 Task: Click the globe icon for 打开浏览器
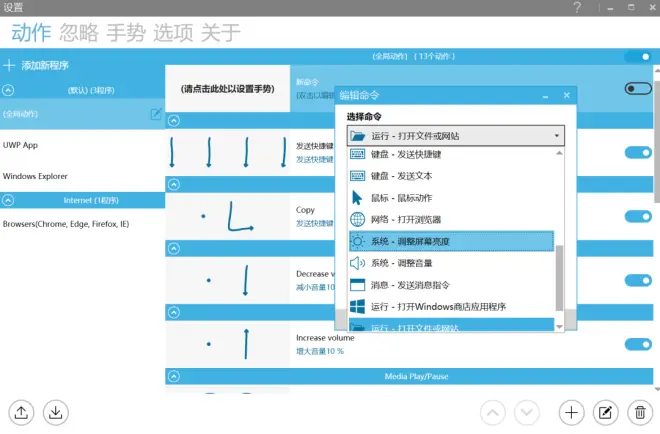(x=358, y=220)
